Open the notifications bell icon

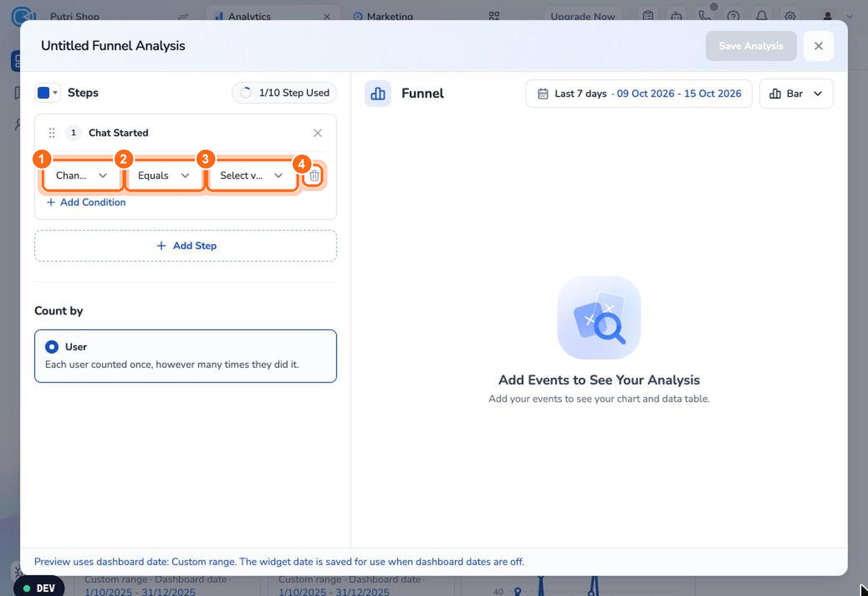(761, 16)
